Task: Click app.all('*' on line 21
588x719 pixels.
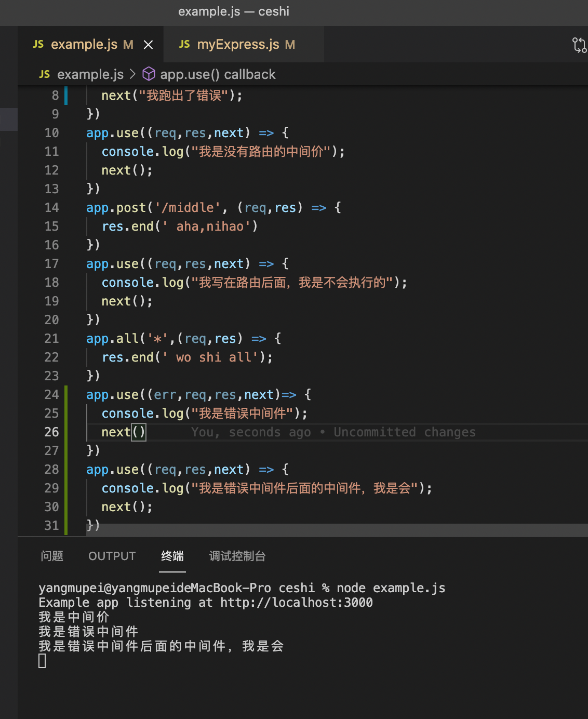Action: click(x=127, y=339)
